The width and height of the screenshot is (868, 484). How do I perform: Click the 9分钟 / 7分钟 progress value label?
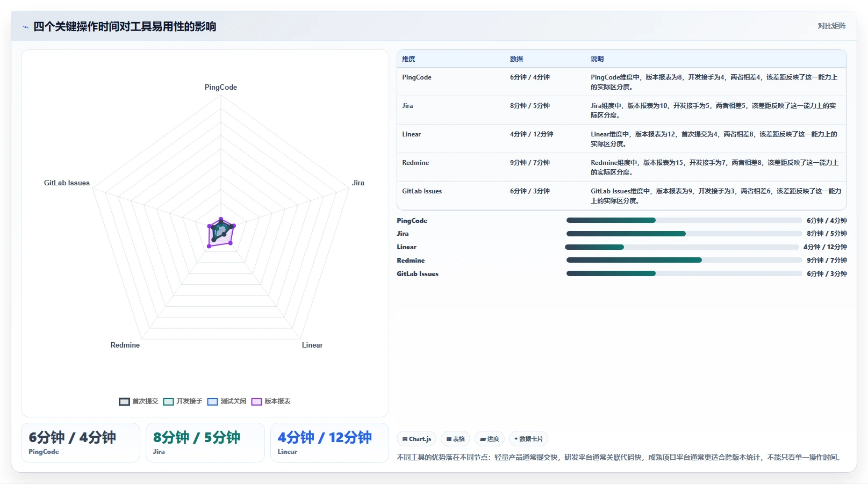(827, 261)
